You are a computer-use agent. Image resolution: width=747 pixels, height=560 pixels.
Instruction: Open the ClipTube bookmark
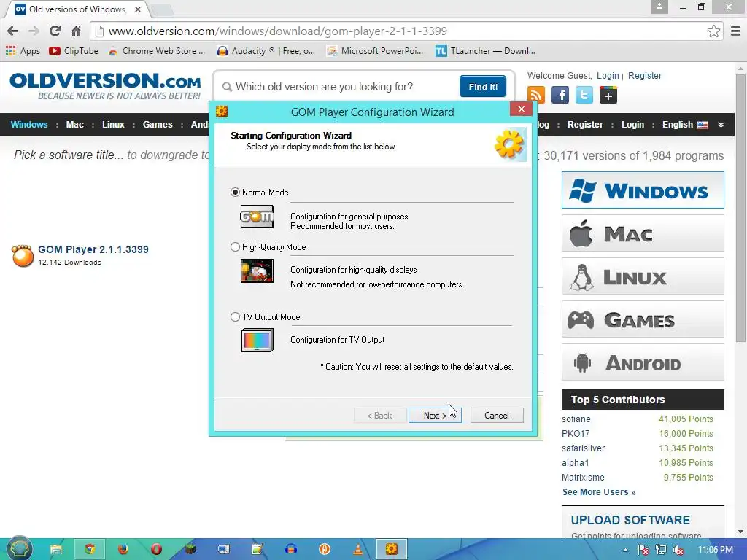tap(74, 51)
